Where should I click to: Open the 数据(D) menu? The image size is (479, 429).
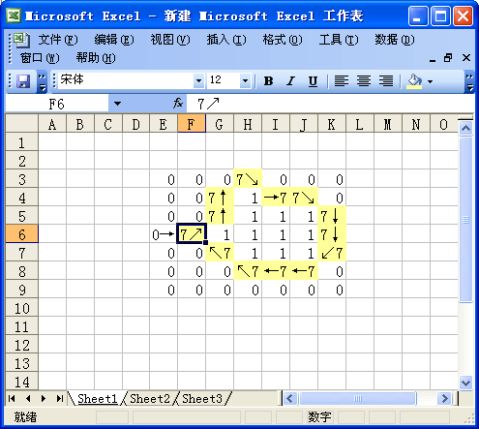pos(394,40)
